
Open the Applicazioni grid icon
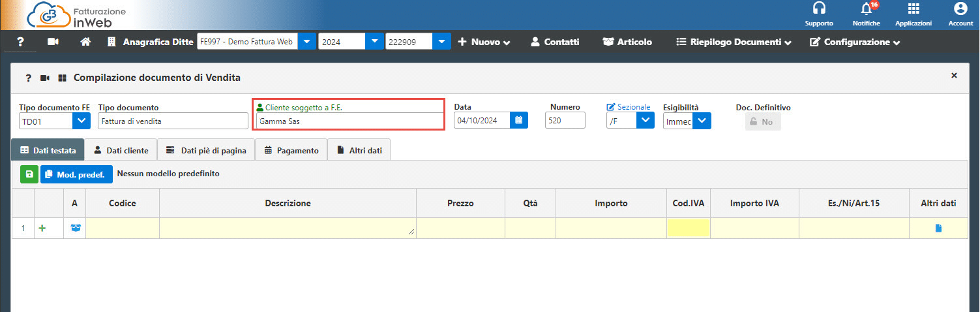[x=913, y=9]
